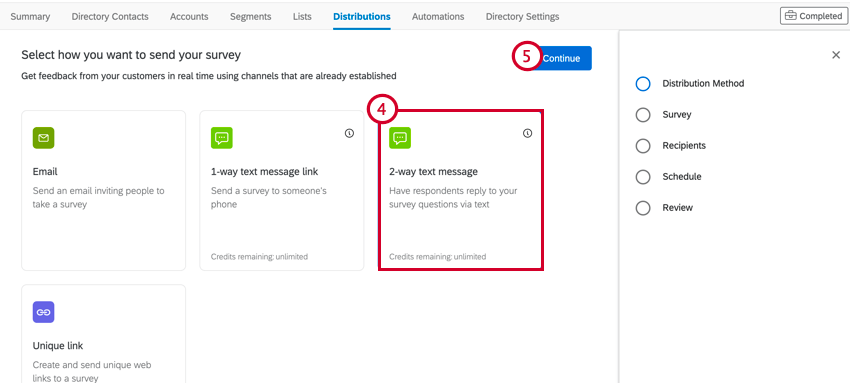Switch to the Summary tab
The height and width of the screenshot is (383, 850).
click(30, 16)
